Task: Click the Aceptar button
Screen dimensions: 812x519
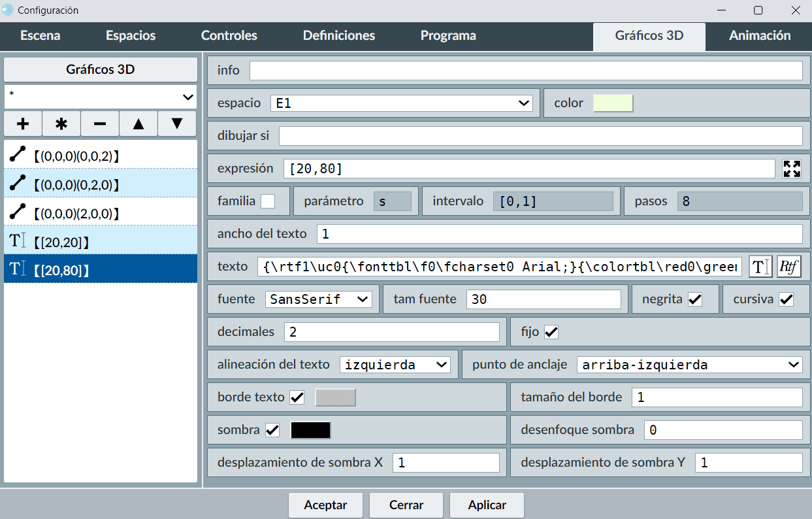Action: (325, 505)
